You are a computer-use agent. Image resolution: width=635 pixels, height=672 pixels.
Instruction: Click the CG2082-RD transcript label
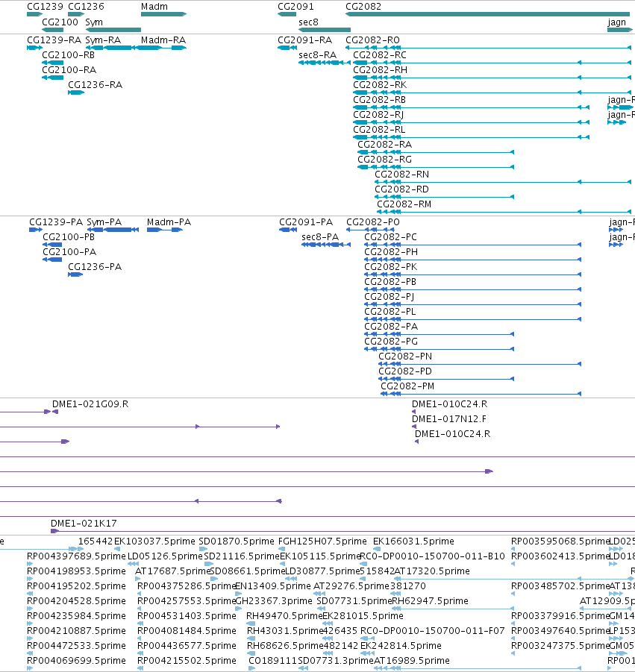pos(401,189)
